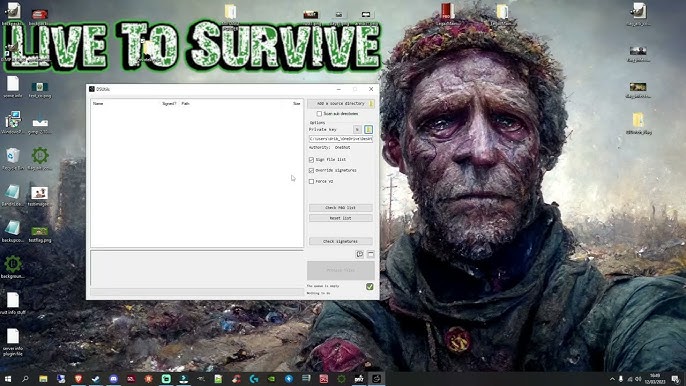Open Windows Start menu
This screenshot has height=386, width=686.
pyautogui.click(x=7, y=379)
